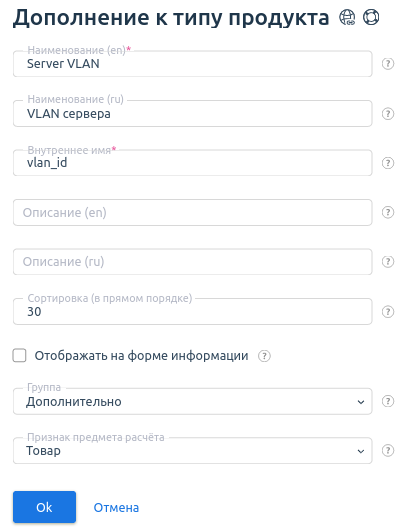This screenshot has width=418, height=531.
Task: Expand the Группа dropdown set to Дополнительно
Action: (x=192, y=402)
